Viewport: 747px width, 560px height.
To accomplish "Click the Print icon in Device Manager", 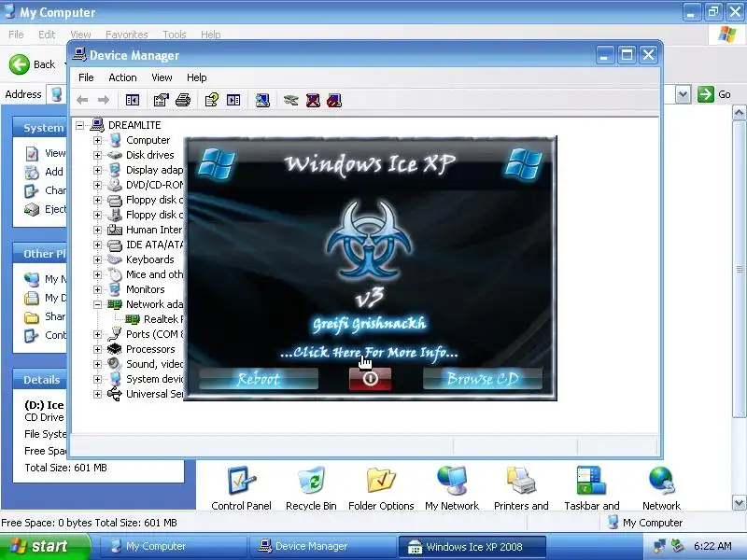I will [x=183, y=100].
